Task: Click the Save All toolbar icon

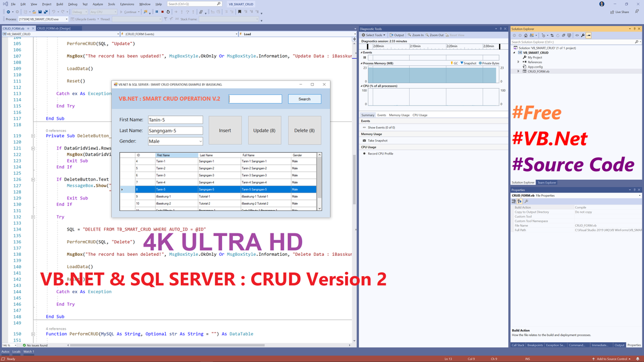Action: (x=46, y=12)
